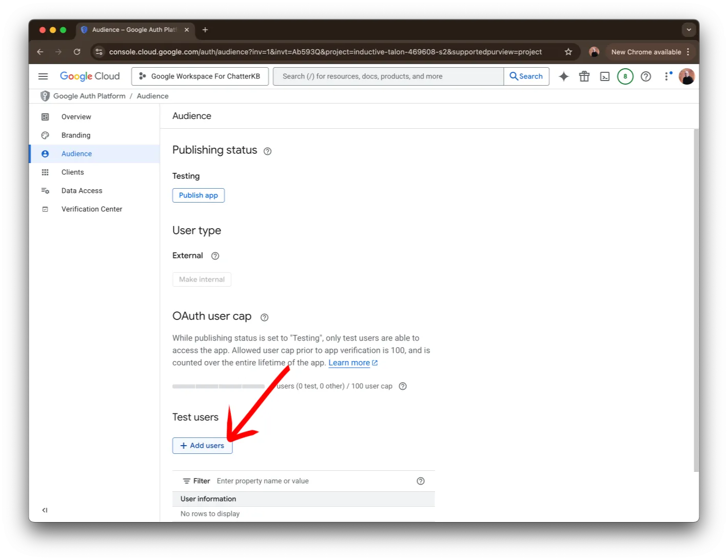This screenshot has height=560, width=728.
Task: Click the Make internal button
Action: tap(202, 279)
